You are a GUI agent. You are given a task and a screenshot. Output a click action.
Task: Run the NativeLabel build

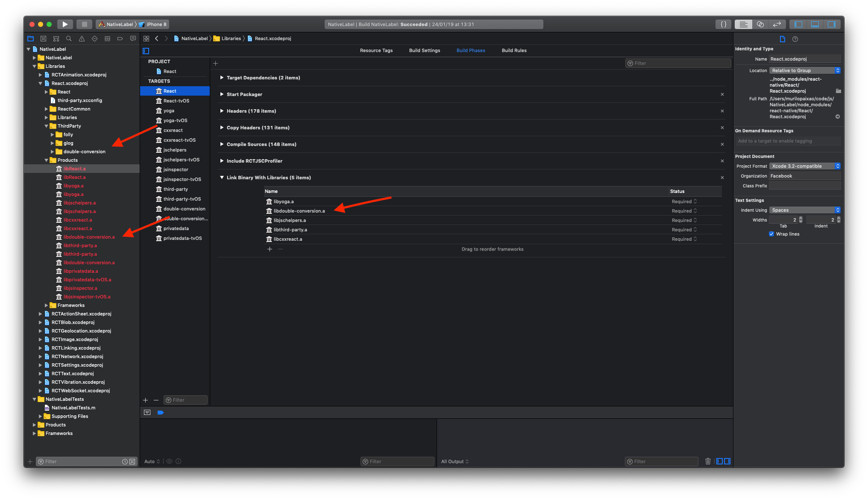pos(65,24)
